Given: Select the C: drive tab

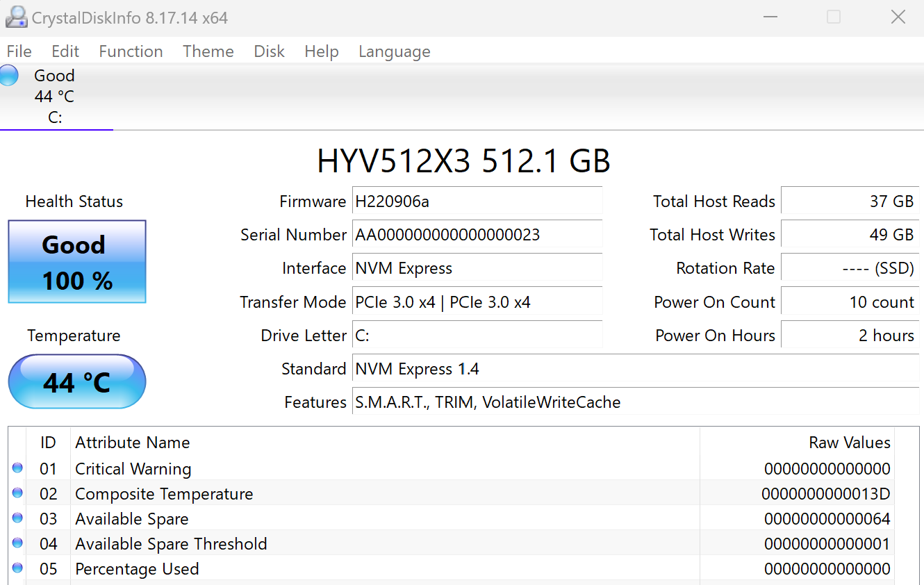Looking at the screenshot, I should click(x=55, y=97).
